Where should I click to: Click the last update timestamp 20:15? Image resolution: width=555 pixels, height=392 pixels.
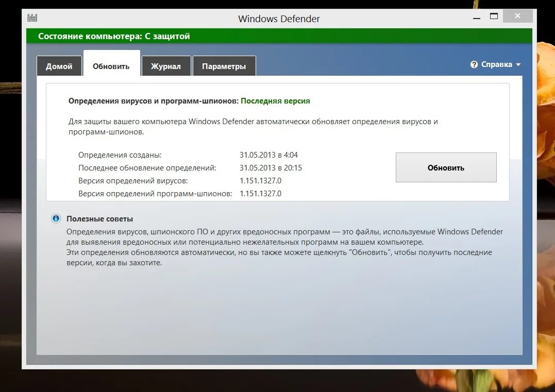click(x=293, y=167)
